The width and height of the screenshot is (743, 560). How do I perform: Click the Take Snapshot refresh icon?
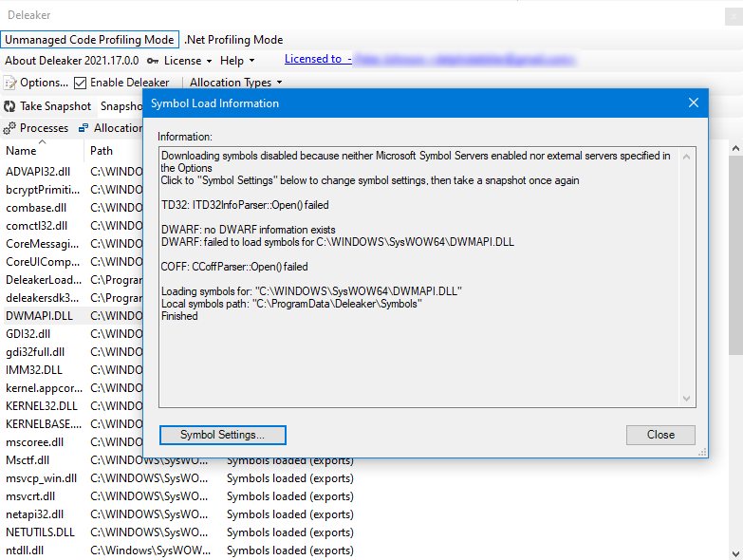pos(9,106)
